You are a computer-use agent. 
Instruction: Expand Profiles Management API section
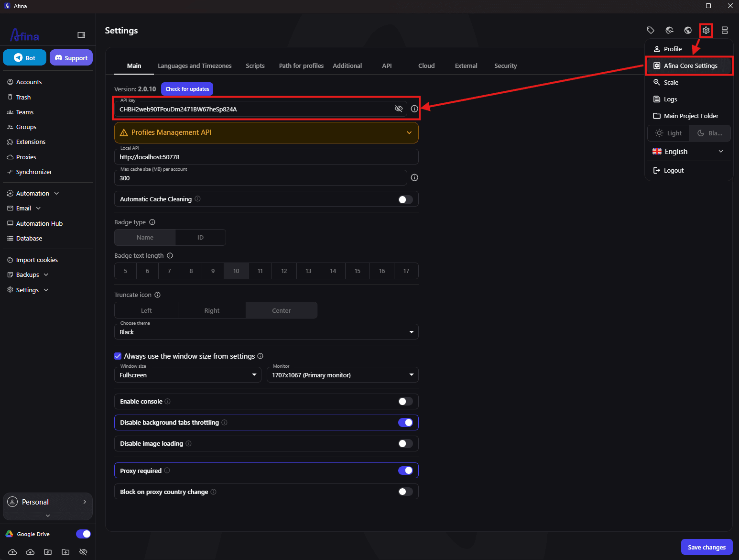[x=266, y=132]
